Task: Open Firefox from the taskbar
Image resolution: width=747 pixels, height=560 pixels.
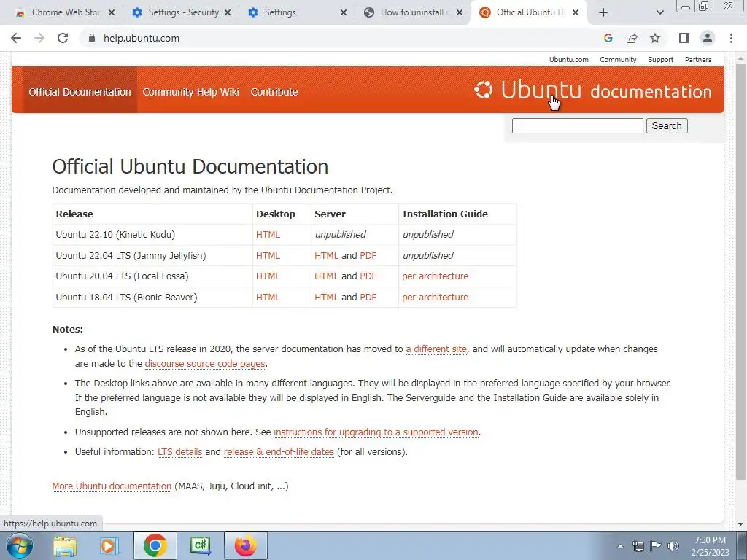Action: pyautogui.click(x=245, y=545)
